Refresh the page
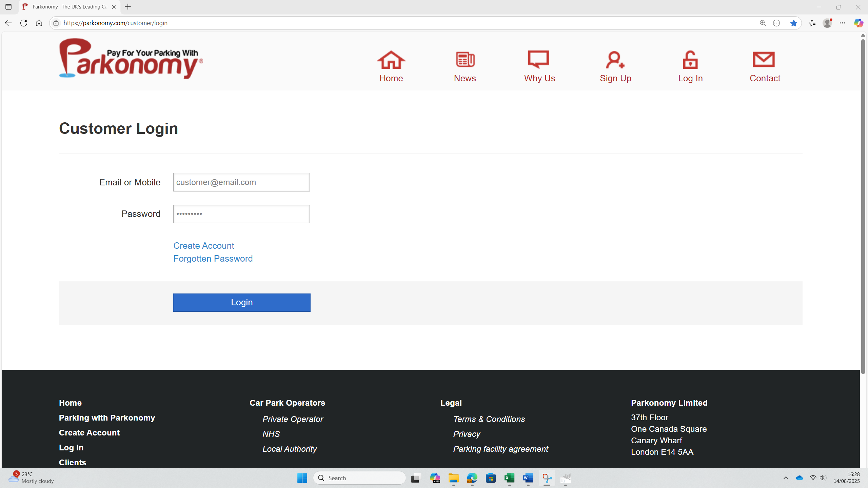 [24, 23]
